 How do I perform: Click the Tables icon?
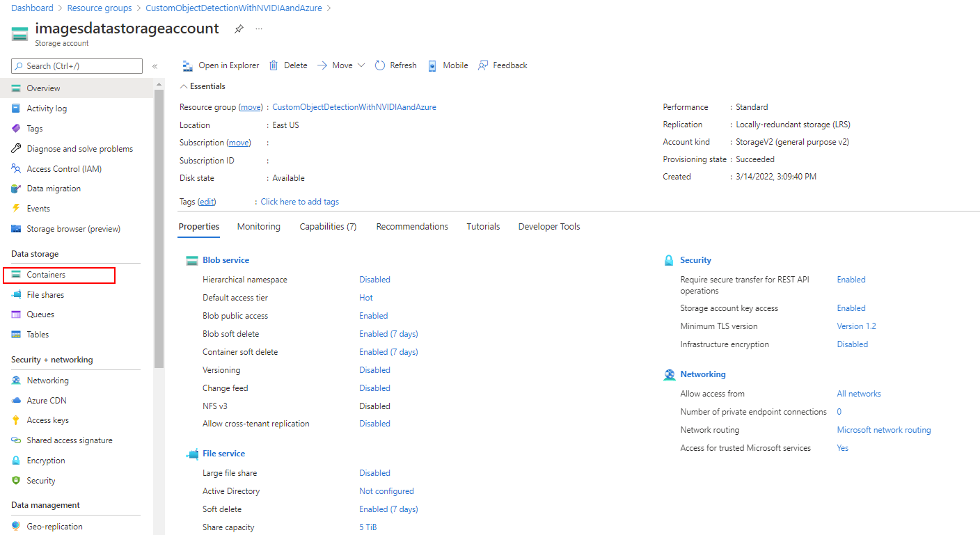(16, 335)
